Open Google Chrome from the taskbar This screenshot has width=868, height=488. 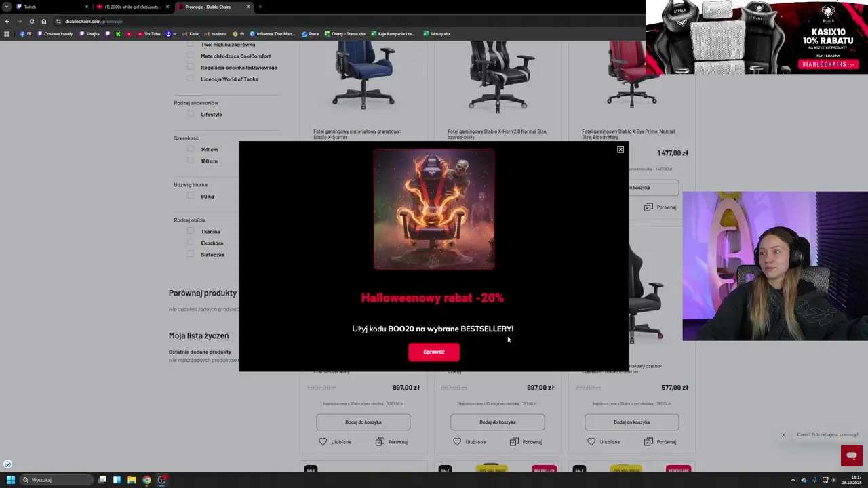click(146, 480)
